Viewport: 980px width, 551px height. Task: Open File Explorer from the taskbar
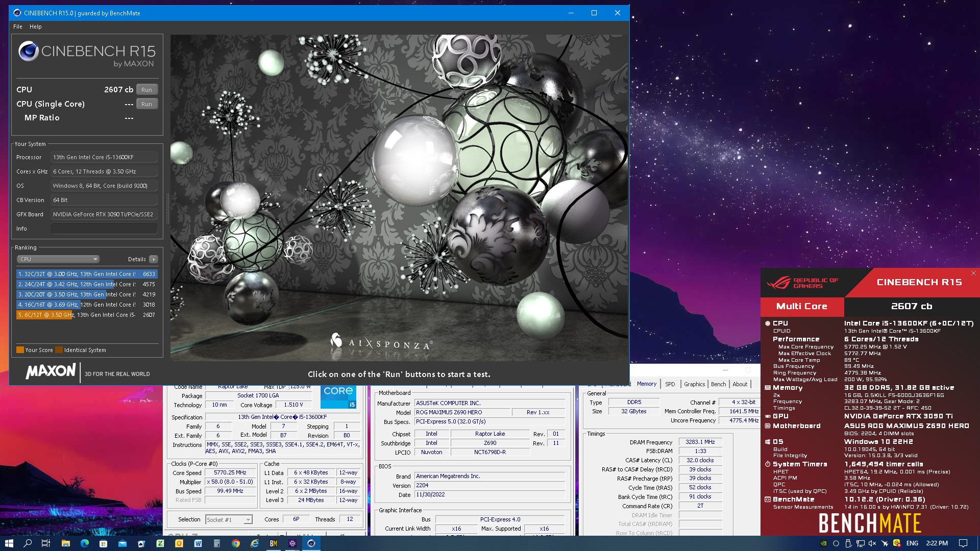pyautogui.click(x=65, y=543)
